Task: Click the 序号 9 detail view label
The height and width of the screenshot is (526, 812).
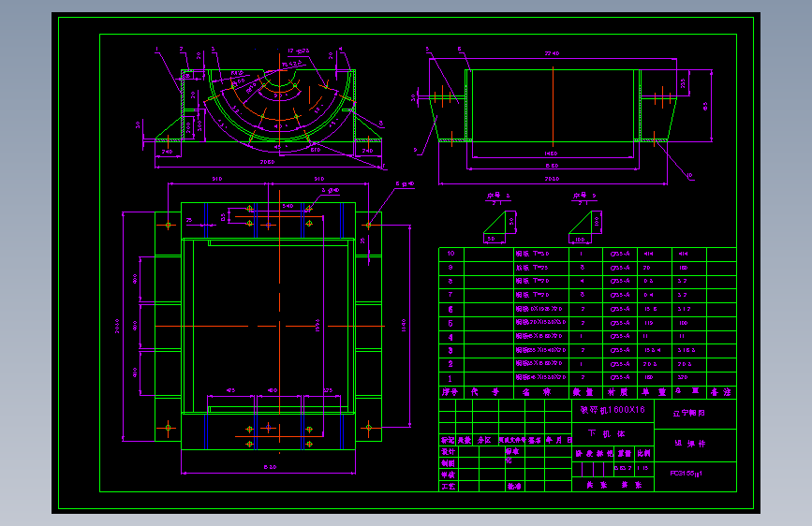Action: point(584,196)
